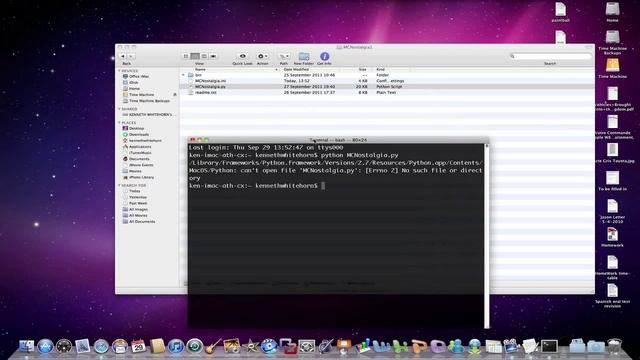
Task: Eject the Time Machine volume in the sidebar
Action: [175, 95]
